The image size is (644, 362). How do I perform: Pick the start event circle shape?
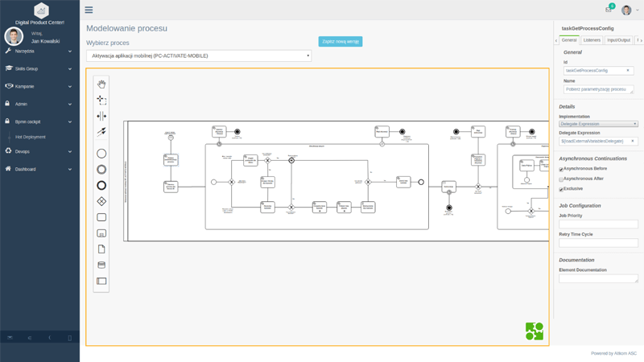[101, 154]
